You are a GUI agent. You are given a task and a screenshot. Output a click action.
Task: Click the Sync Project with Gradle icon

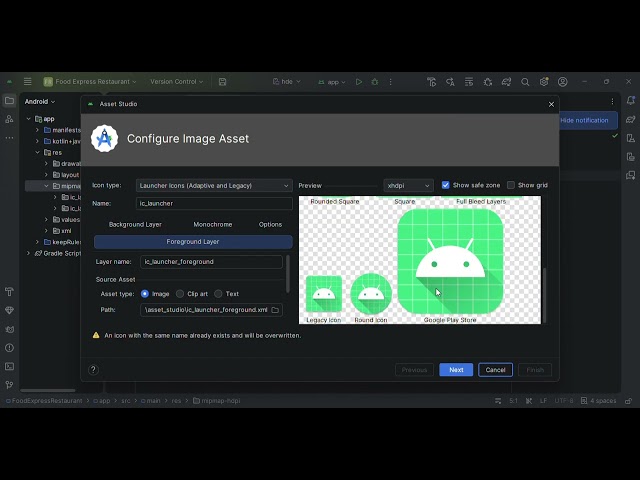click(507, 82)
